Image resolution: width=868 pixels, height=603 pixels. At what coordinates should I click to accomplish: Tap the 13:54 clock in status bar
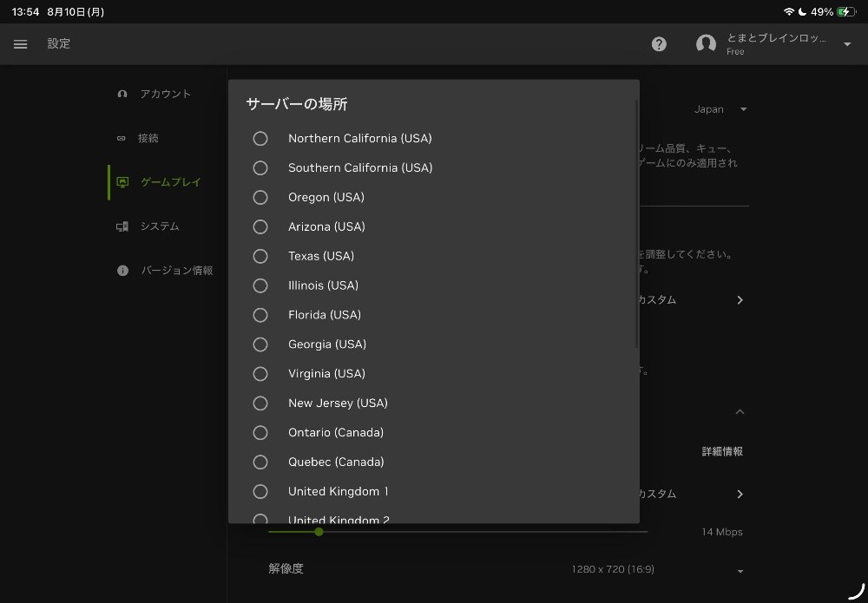pos(25,11)
